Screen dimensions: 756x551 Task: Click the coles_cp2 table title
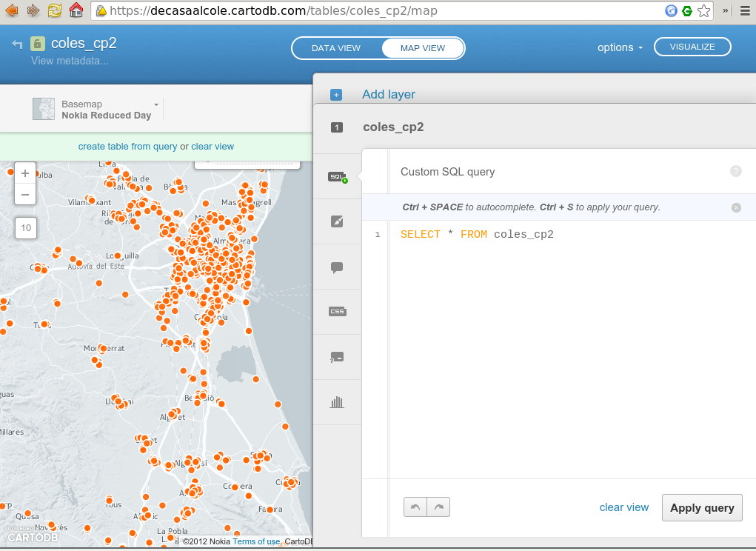[x=84, y=44]
